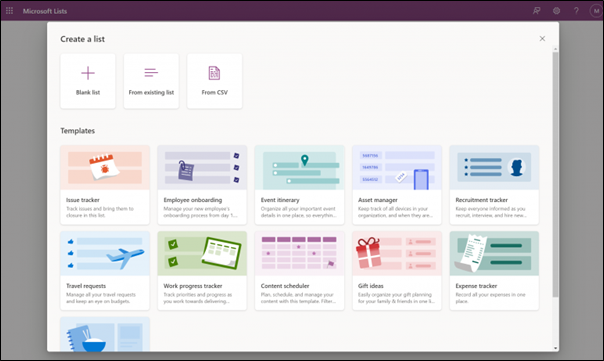
Task: Click the Asset manager title text
Action: click(x=378, y=200)
